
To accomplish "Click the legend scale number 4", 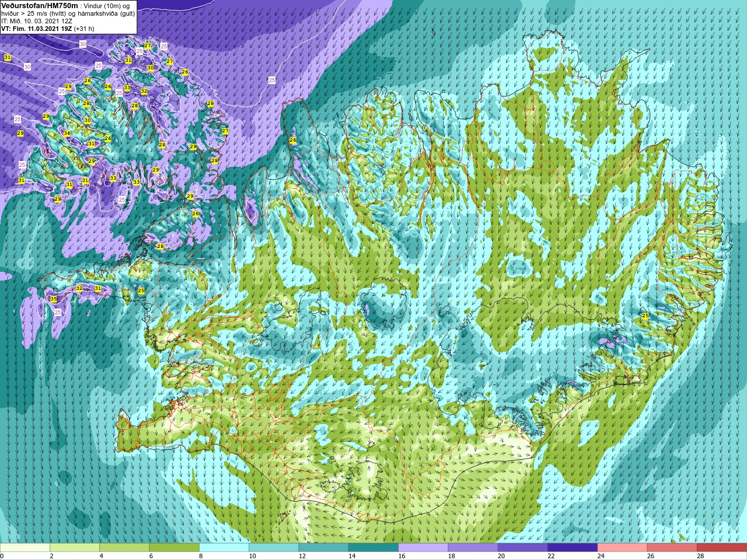I will coord(101,556).
